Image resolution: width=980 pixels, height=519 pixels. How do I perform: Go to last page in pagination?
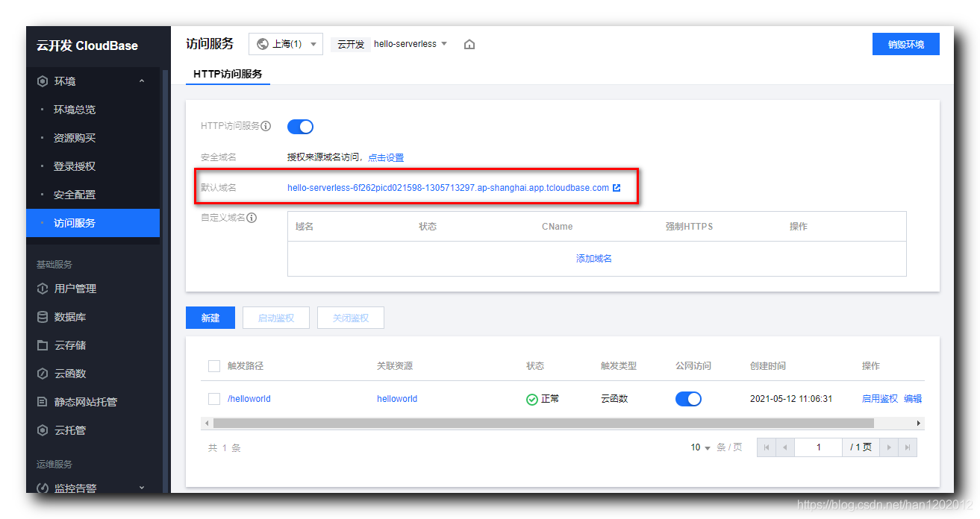[908, 447]
